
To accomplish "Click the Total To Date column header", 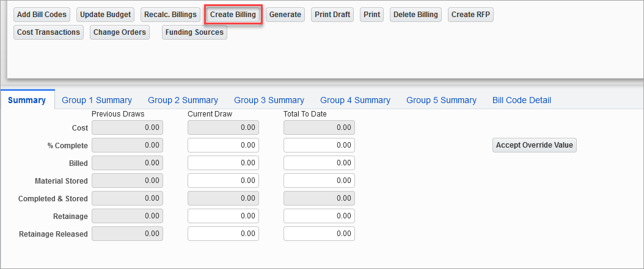I will [305, 114].
